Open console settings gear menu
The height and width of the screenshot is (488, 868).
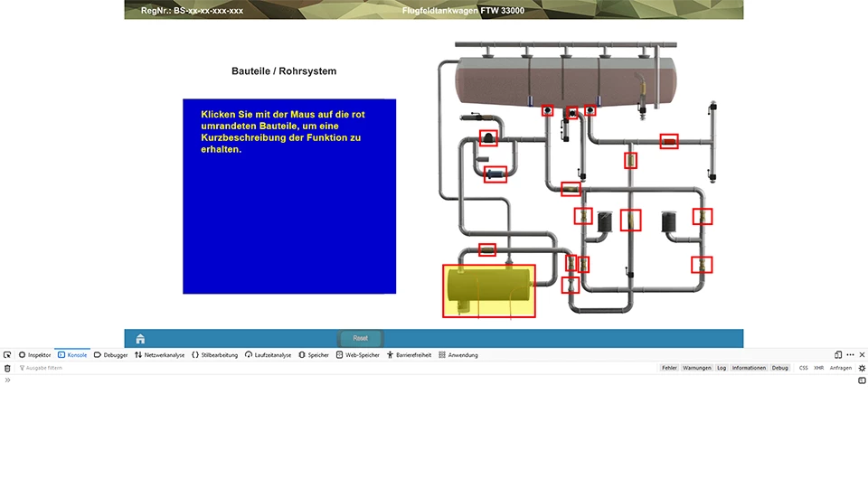[862, 368]
